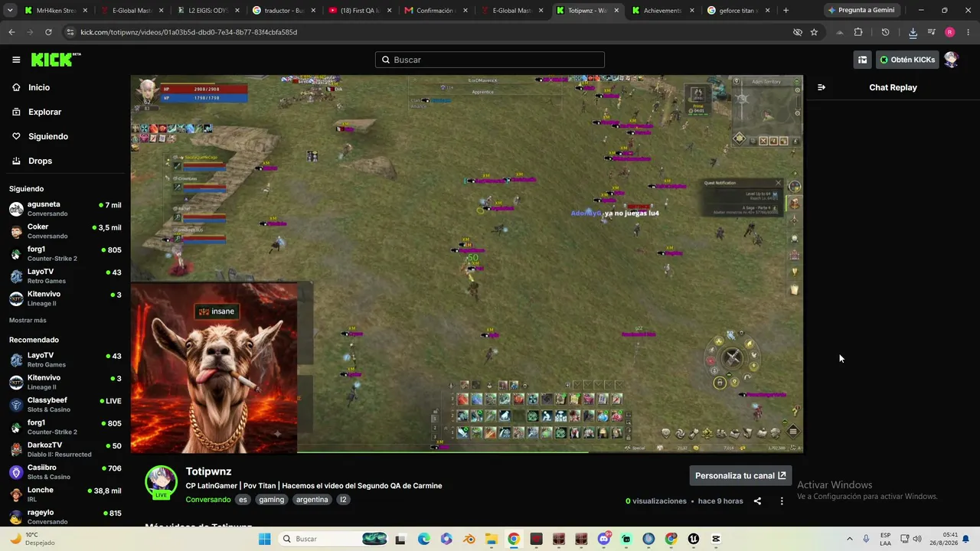Switch to the Confirmación Gmail tab

pyautogui.click(x=434, y=11)
